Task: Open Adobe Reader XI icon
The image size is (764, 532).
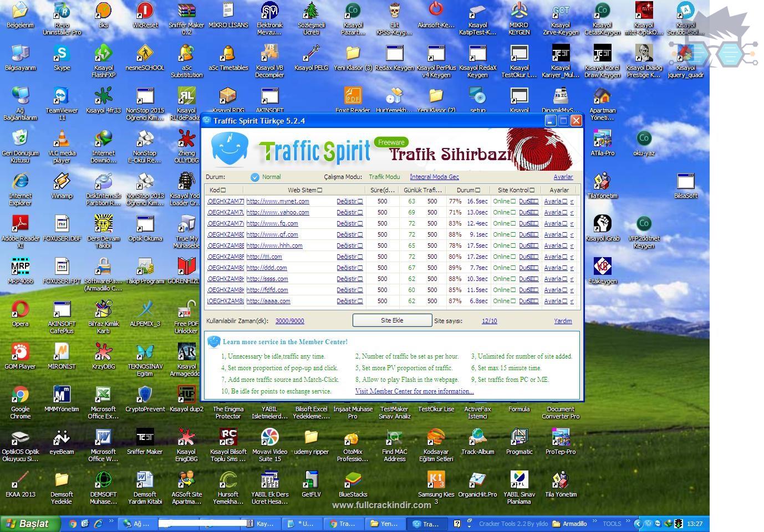Action: tap(20, 231)
